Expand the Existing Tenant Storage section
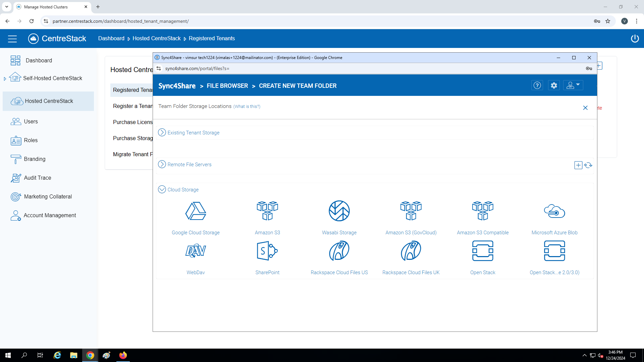Screen dimensions: 644x362 [x=162, y=132]
